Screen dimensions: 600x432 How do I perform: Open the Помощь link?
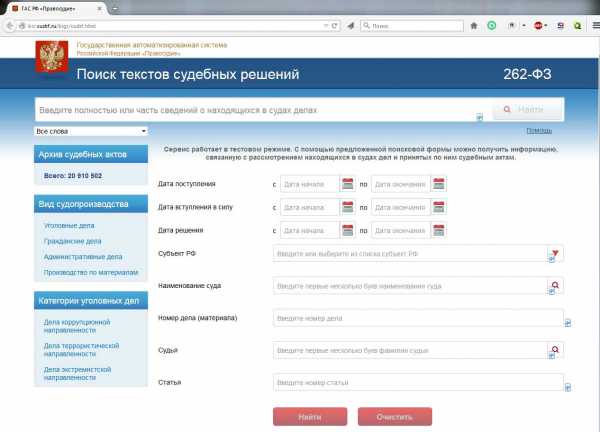coord(539,131)
